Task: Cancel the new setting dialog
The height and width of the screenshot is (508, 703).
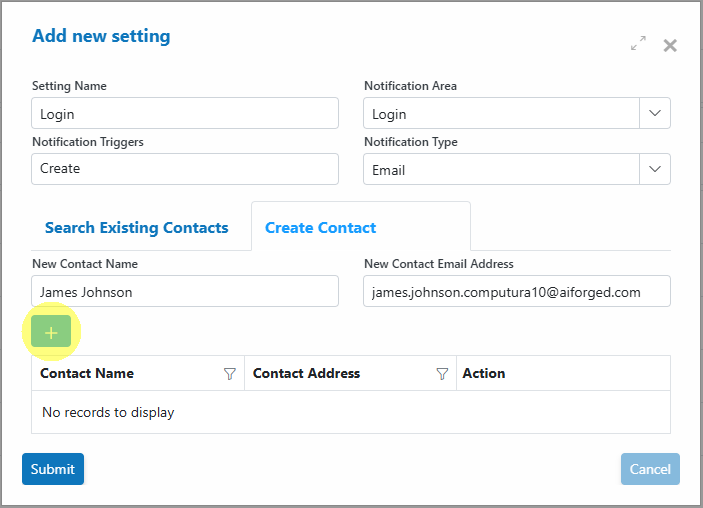Action: (650, 469)
